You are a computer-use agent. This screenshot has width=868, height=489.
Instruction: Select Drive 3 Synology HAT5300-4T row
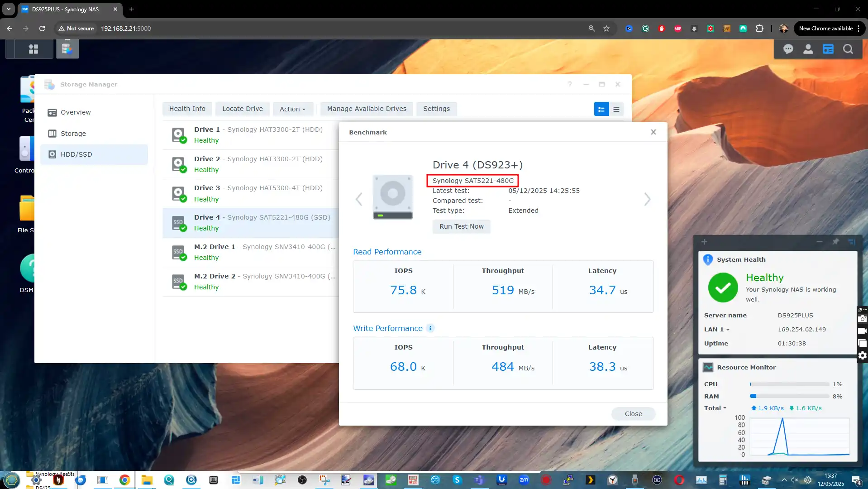(251, 194)
